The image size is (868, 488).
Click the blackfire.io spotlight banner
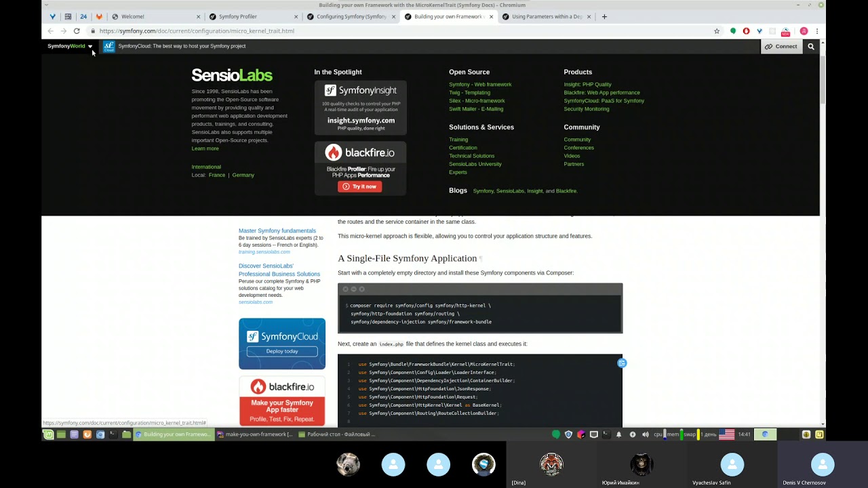click(360, 168)
